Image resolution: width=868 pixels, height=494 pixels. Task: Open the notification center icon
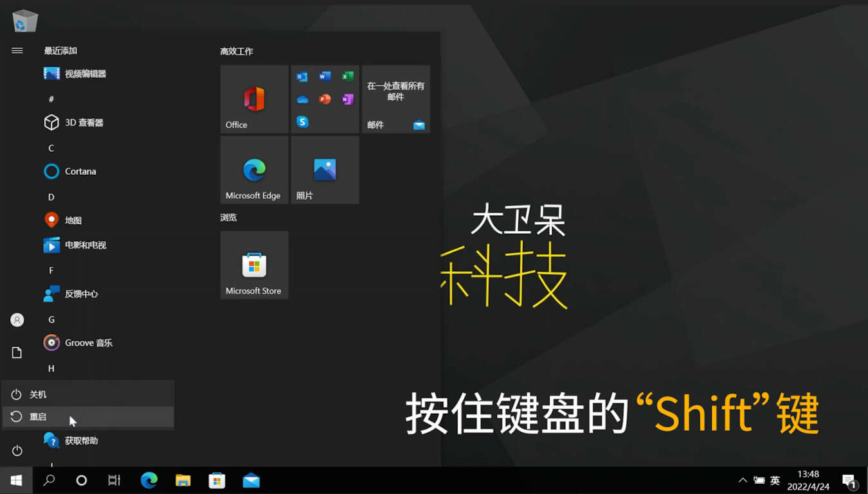(849, 481)
